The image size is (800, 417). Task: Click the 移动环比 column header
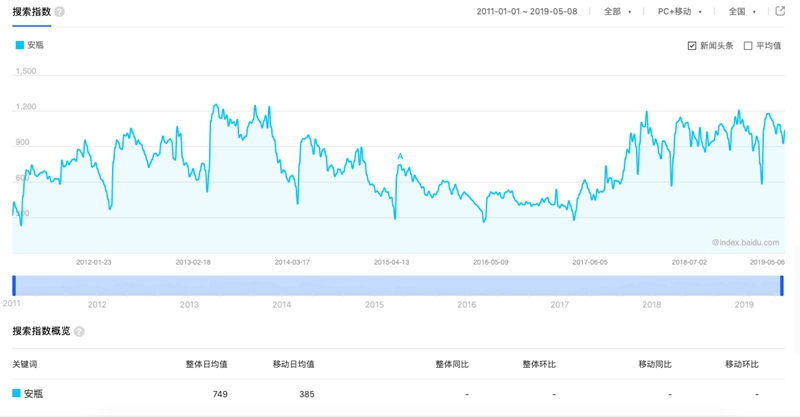tap(742, 364)
